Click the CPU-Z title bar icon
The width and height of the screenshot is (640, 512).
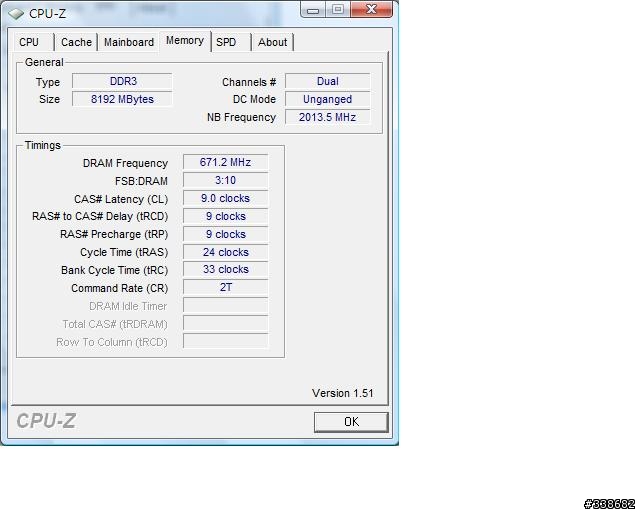[x=16, y=13]
